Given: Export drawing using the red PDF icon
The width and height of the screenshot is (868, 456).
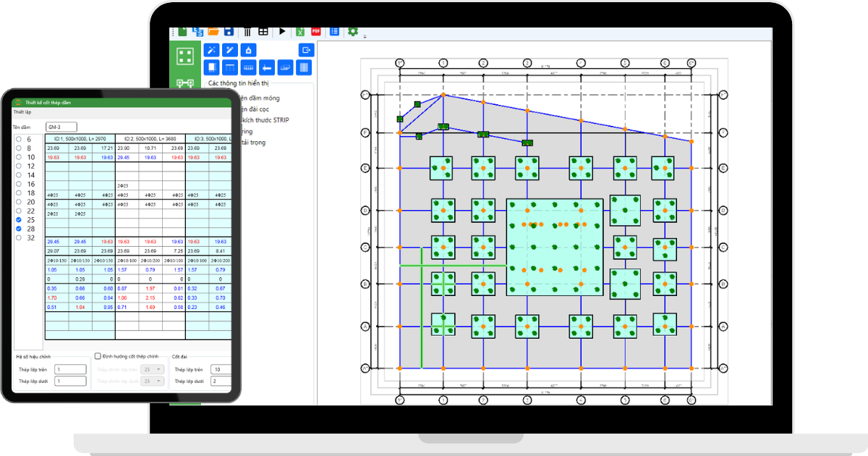Looking at the screenshot, I should click(x=316, y=32).
